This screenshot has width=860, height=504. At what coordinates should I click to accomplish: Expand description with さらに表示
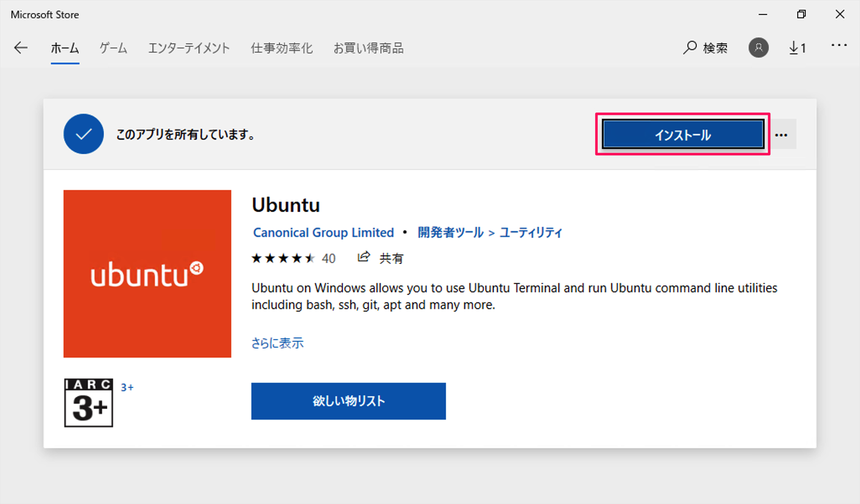pos(277,343)
